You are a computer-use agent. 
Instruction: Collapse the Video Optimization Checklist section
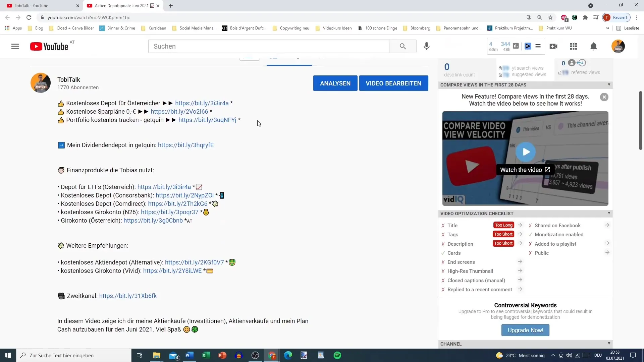point(609,213)
